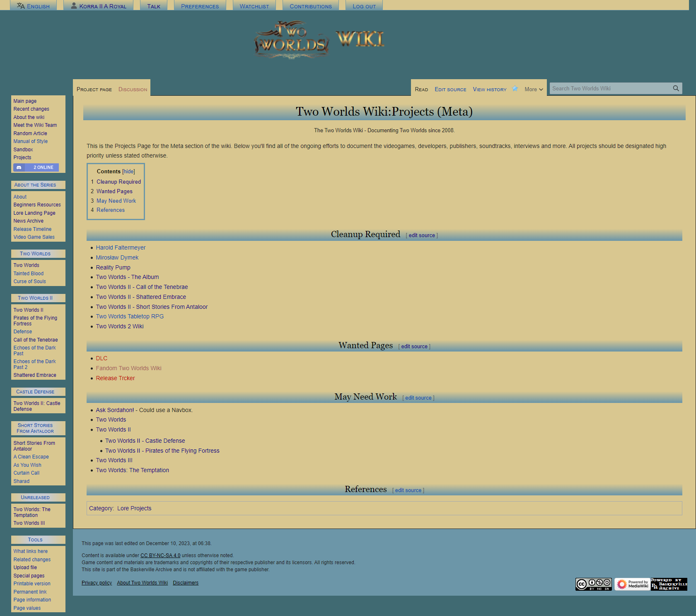Viewport: 696px width, 616px height.
Task: Jump to References in contents
Action: pos(111,210)
